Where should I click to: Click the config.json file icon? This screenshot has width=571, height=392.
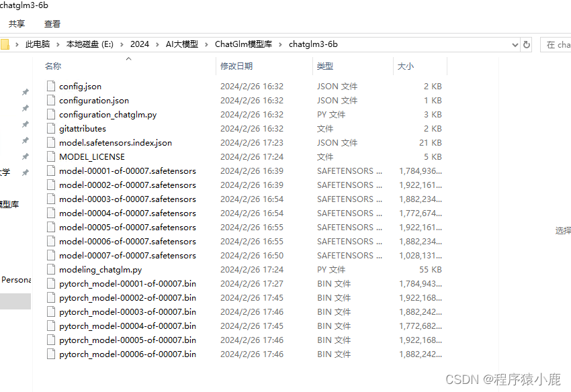point(51,87)
